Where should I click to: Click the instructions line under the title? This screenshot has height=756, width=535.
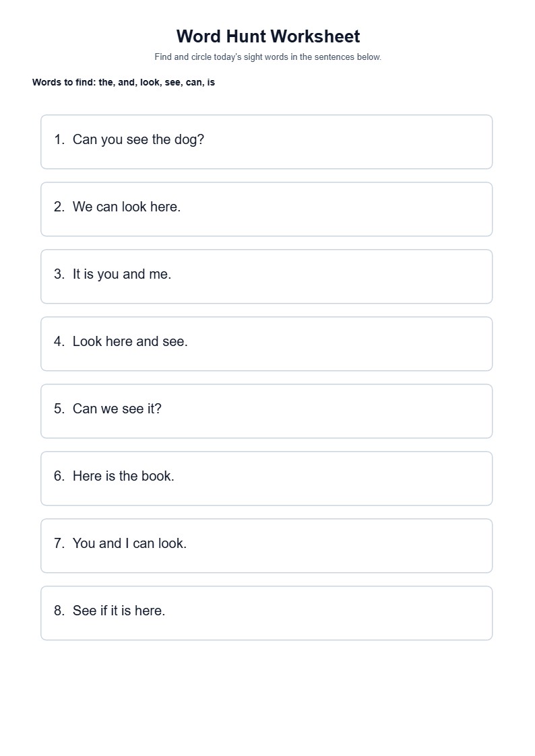tap(267, 57)
